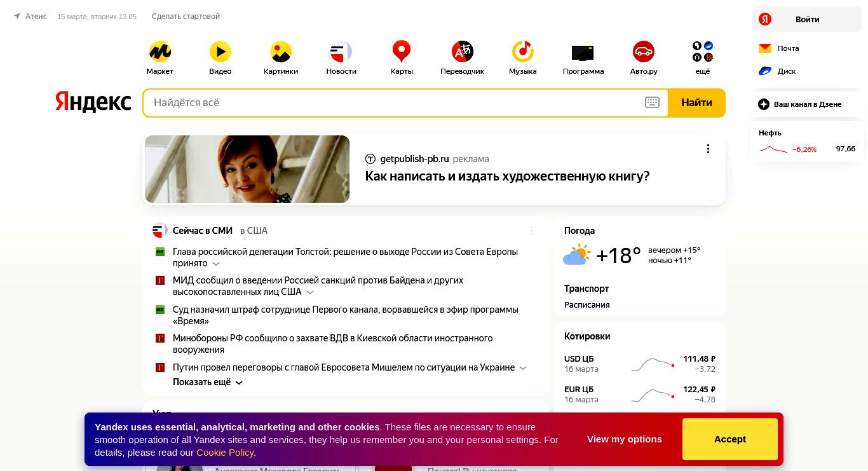
Task: Select the Сейчас в СМИ tab
Action: click(203, 231)
